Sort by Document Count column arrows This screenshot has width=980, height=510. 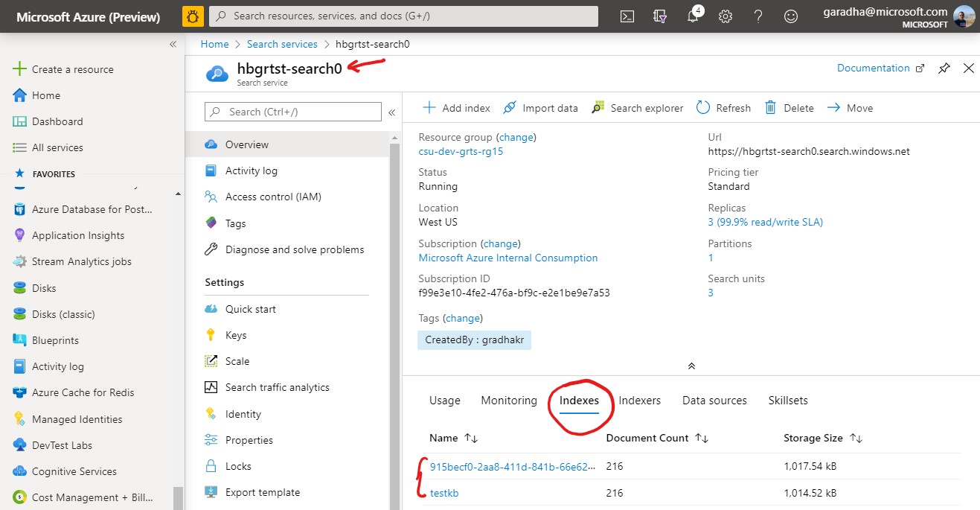click(701, 438)
